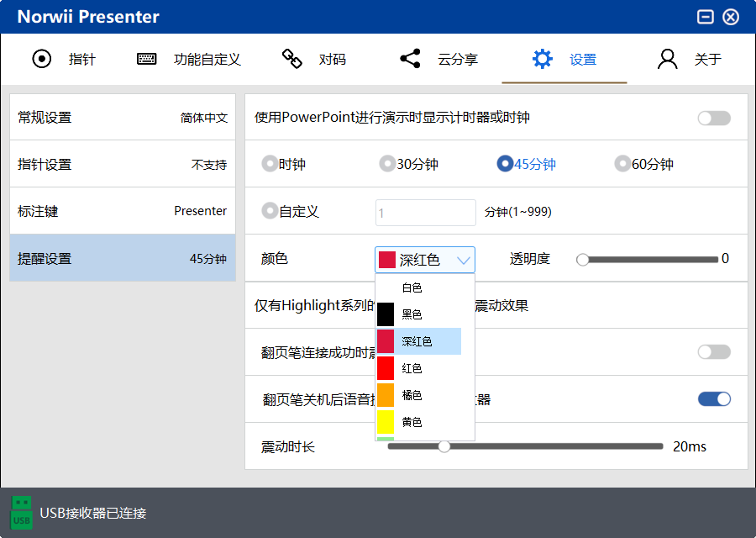The width and height of the screenshot is (756, 538).
Task: Choose 黄色 from the color list
Action: click(x=418, y=422)
